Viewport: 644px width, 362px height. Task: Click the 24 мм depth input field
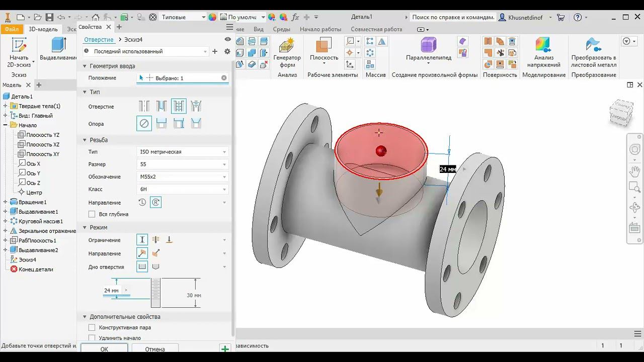click(x=112, y=291)
